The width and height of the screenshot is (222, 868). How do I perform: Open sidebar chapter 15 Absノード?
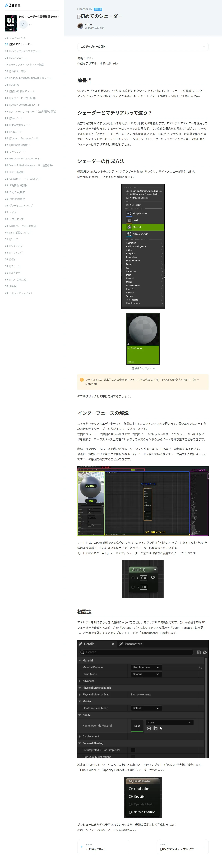(x=13, y=132)
